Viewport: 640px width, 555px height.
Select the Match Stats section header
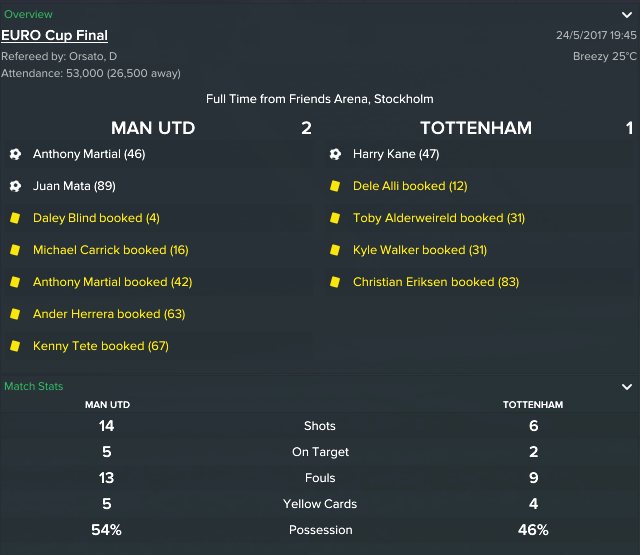(x=33, y=386)
